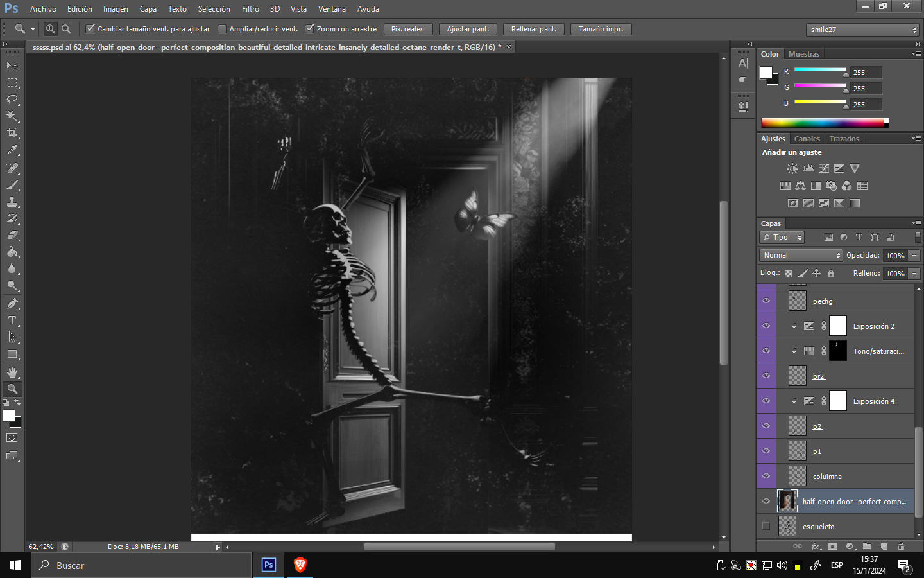Screen dimensions: 924x578
Task: Open the Filtro menu
Action: [250, 9]
